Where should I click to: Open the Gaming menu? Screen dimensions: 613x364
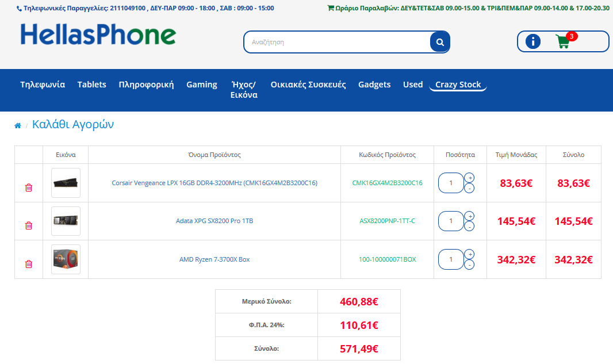pos(202,85)
